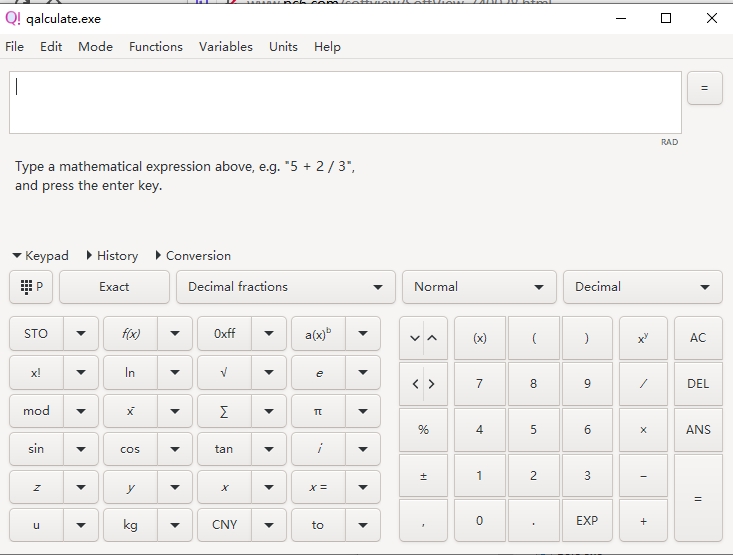The image size is (733, 555).
Task: Open the programming keypad grid button
Action: click(x=32, y=287)
